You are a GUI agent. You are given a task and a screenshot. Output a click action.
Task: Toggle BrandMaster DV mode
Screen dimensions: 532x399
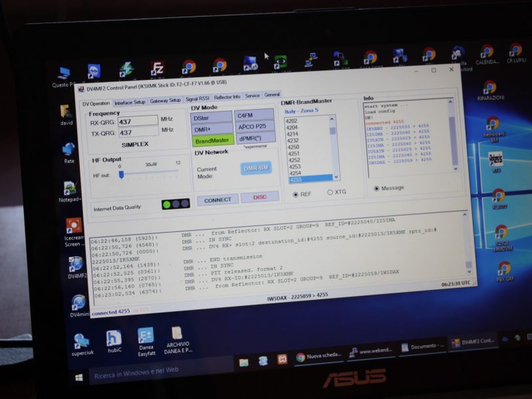[213, 140]
